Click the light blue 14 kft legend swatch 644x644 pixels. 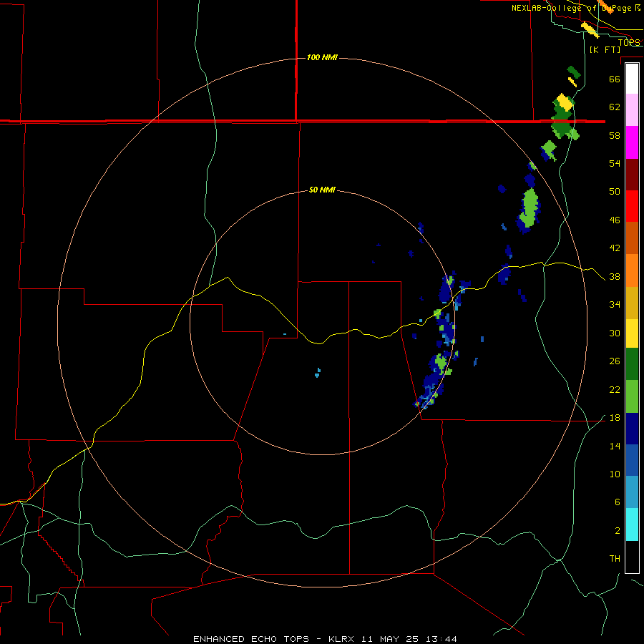(632, 492)
